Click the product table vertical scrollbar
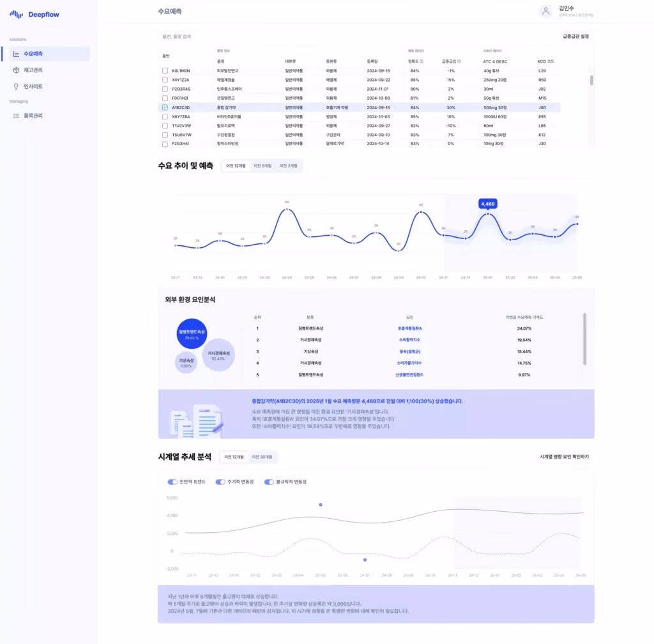Screen dimensions: 654x644 tap(591, 80)
